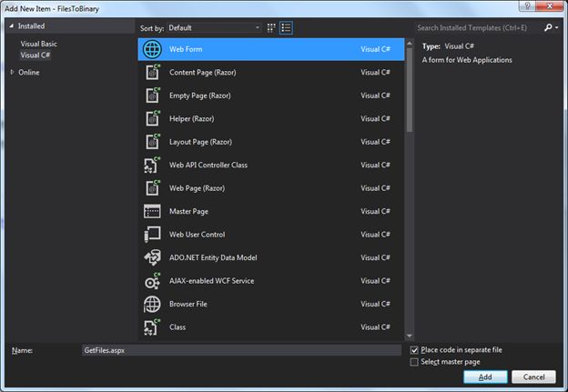Click the Master Page template icon

pyautogui.click(x=152, y=211)
